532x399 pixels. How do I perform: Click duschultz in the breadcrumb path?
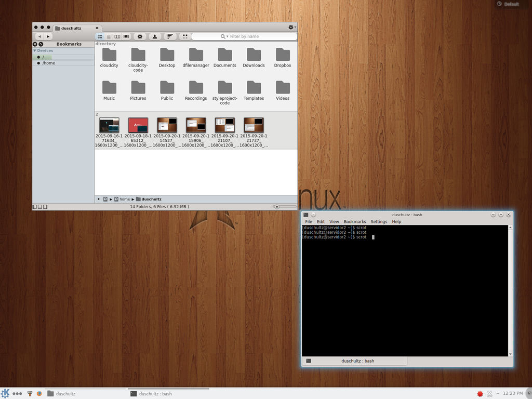(x=149, y=199)
